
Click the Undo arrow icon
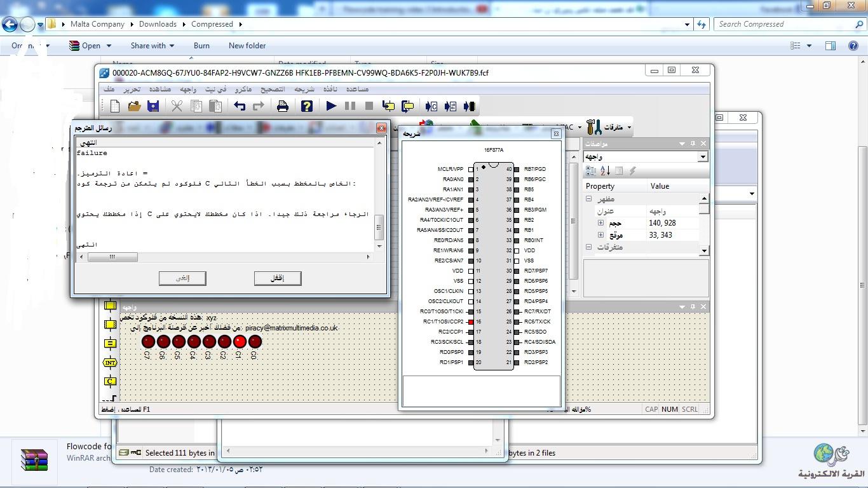[240, 106]
